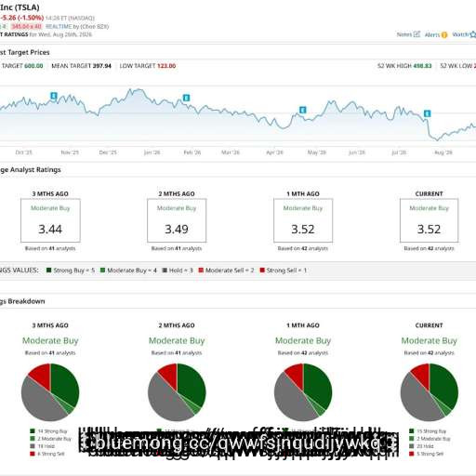Screen dimensions: 476x476
Task: Click the 3 MTHS AGO 3.44 rating box
Action: point(50,220)
